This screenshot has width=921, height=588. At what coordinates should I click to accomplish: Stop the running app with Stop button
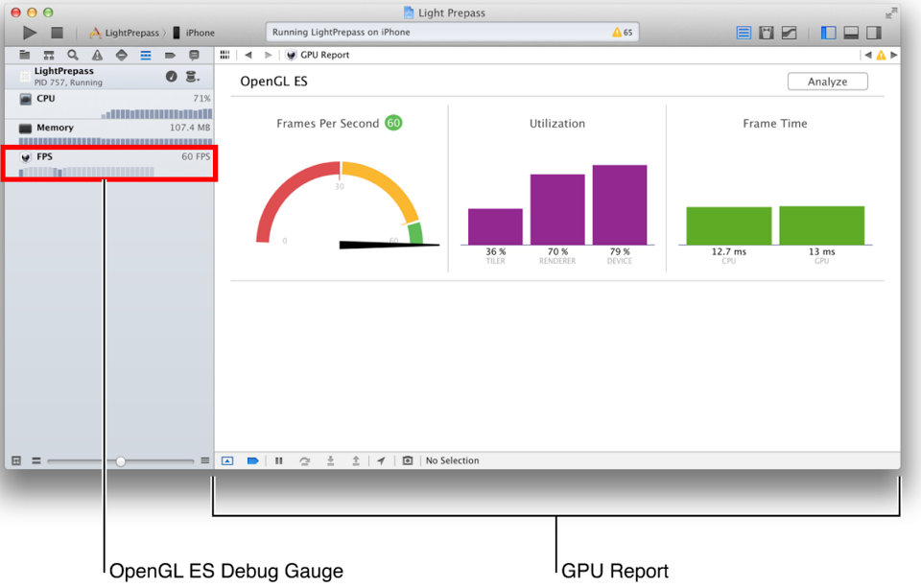tap(57, 33)
